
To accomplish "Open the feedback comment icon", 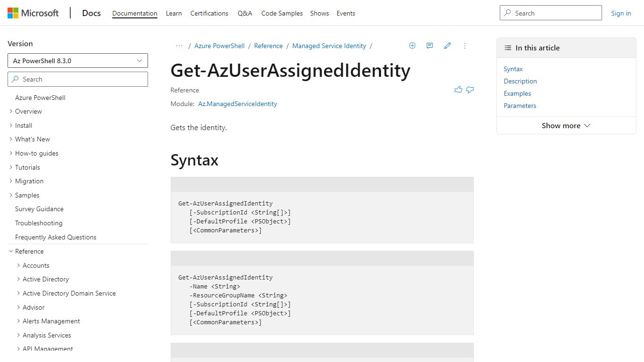I will coord(429,46).
